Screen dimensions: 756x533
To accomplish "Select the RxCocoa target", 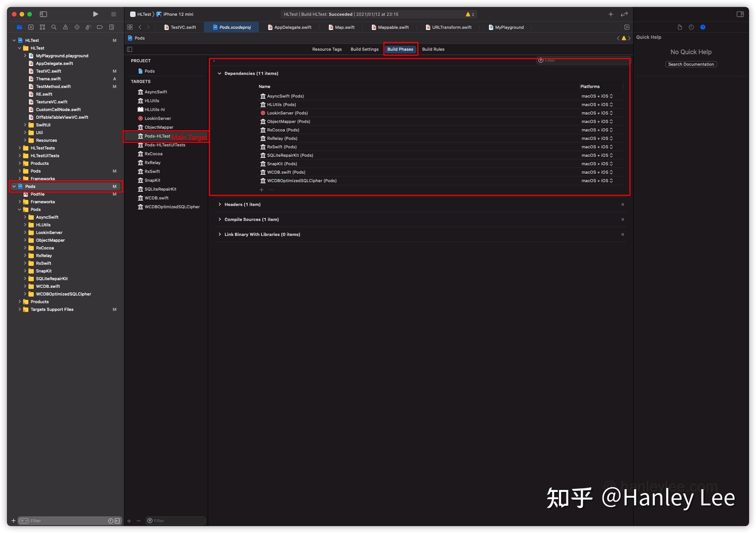I will click(x=153, y=154).
